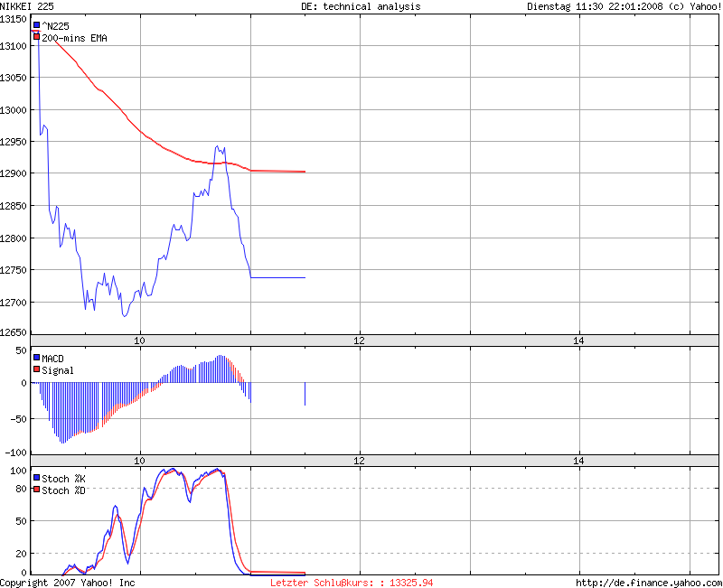Click the red Signal legend swatch
Viewport: 723px width, 588px height.
tap(36, 369)
